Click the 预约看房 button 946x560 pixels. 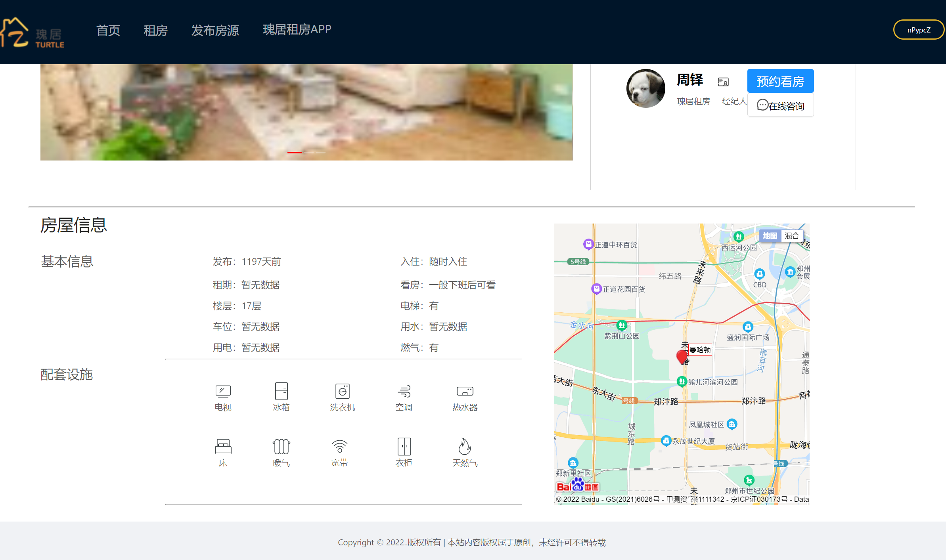pos(780,81)
